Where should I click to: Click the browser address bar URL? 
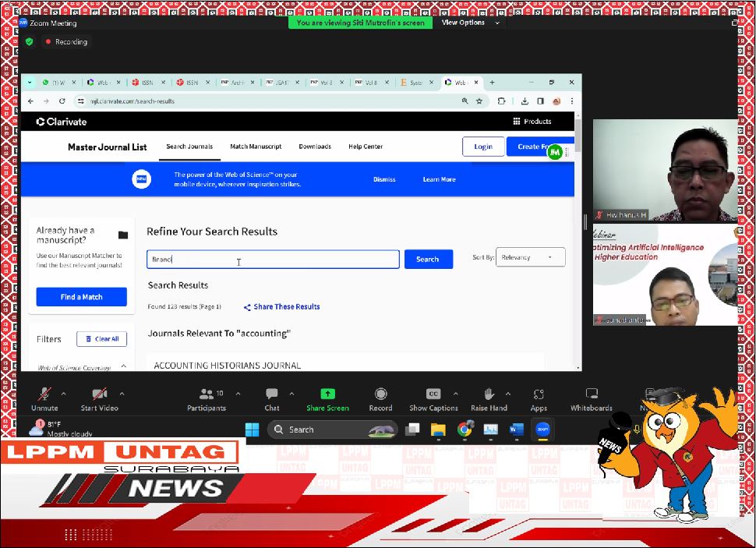pyautogui.click(x=132, y=101)
